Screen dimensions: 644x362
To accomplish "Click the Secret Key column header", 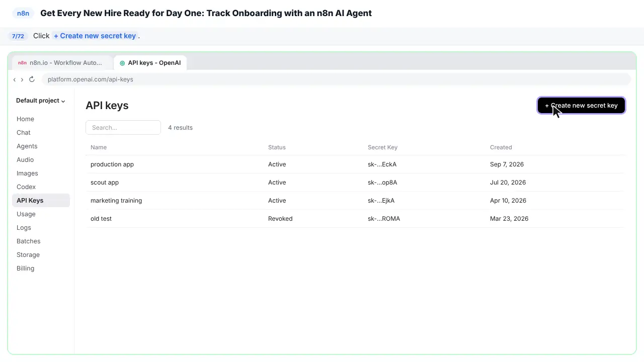I will [x=382, y=147].
